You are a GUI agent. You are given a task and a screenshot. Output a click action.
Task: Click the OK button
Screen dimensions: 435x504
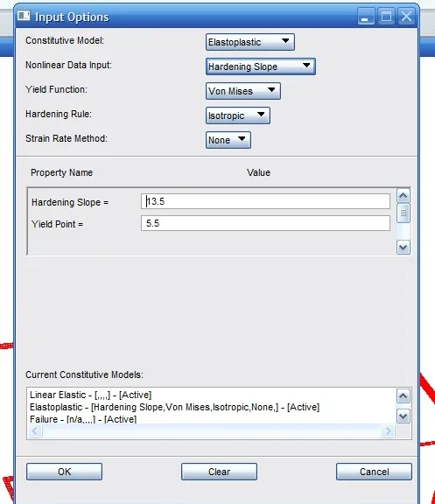(x=64, y=472)
